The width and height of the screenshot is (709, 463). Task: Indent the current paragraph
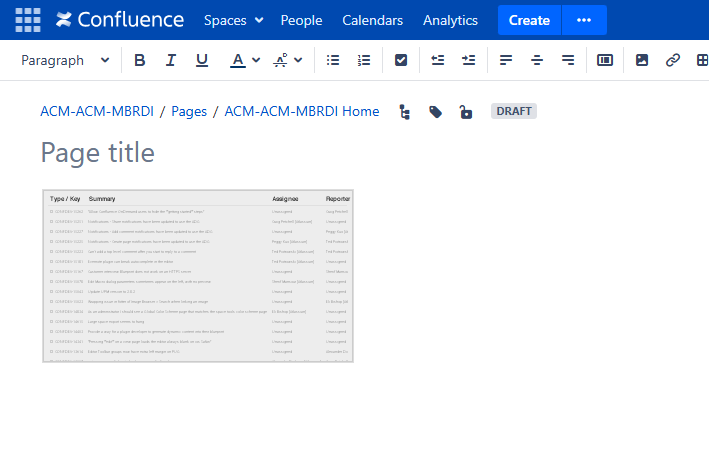point(468,60)
